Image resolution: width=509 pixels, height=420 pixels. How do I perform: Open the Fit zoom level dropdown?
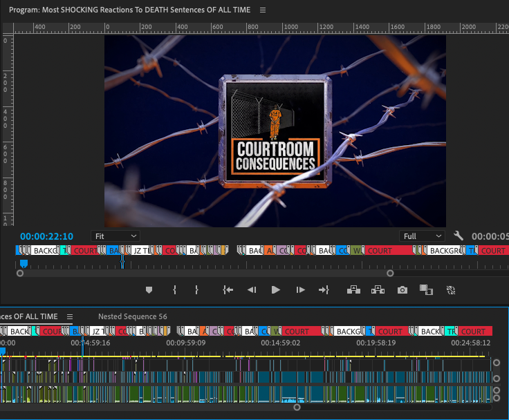click(115, 236)
